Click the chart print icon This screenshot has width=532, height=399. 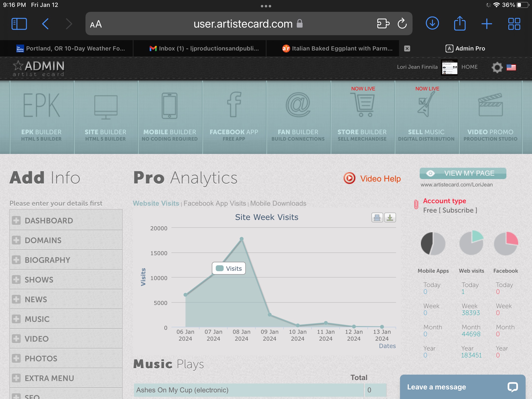tap(377, 218)
